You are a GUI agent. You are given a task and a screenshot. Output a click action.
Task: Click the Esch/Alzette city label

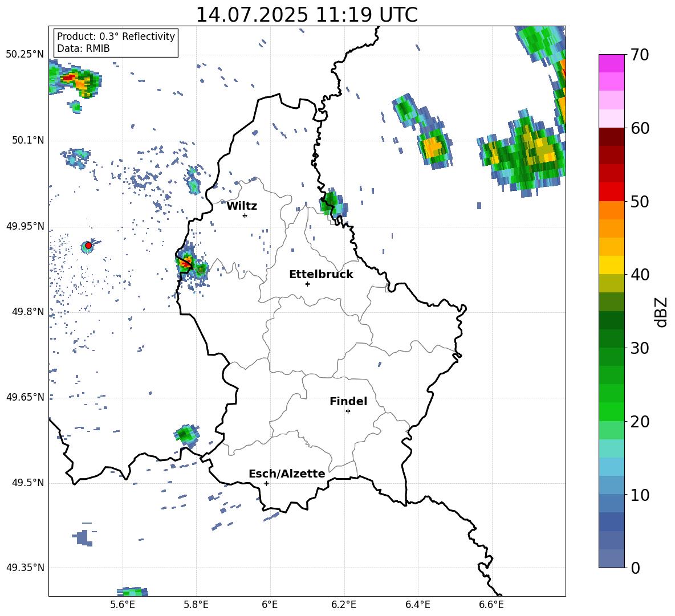point(287,474)
